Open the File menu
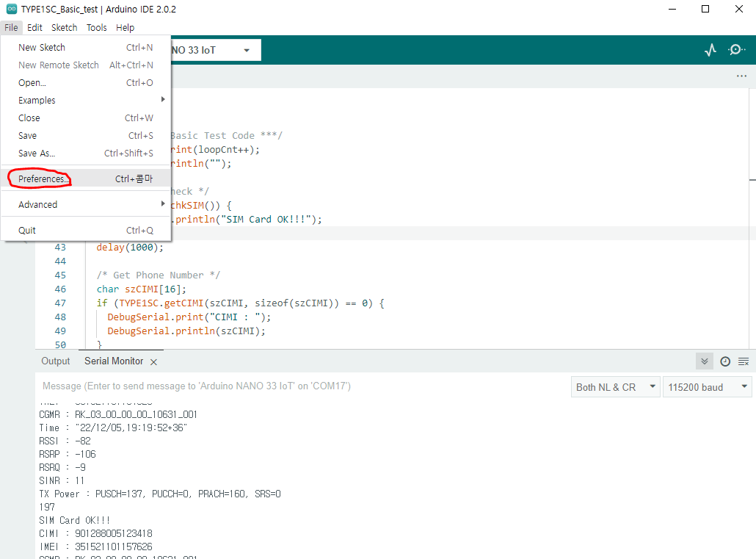The height and width of the screenshot is (559, 756). (11, 27)
